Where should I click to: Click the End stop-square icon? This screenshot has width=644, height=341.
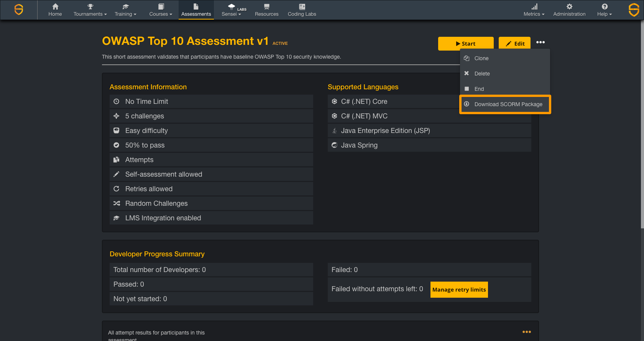467,89
